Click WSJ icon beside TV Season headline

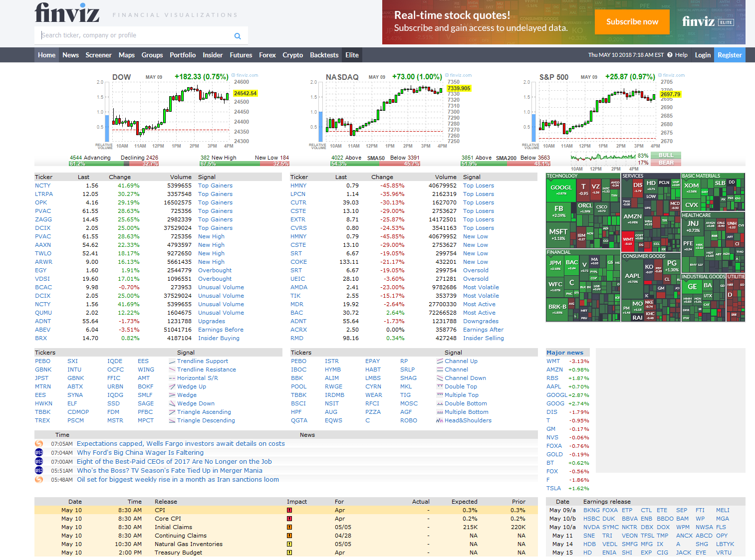pyautogui.click(x=39, y=471)
